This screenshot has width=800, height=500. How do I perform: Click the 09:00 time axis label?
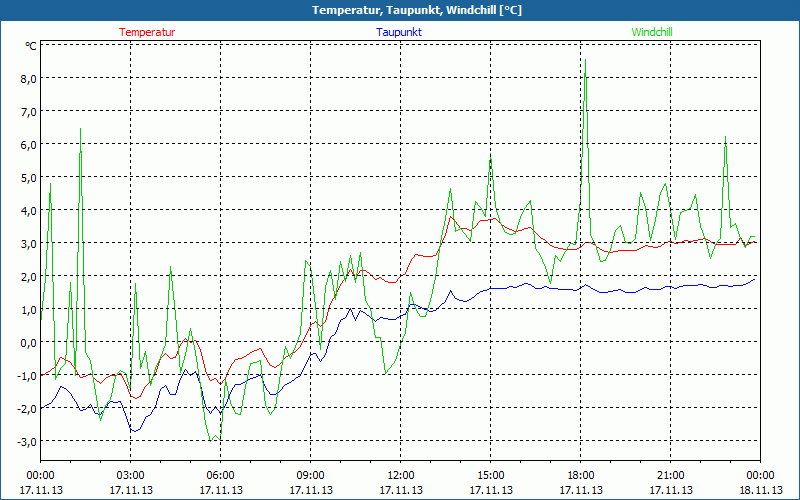(x=311, y=476)
